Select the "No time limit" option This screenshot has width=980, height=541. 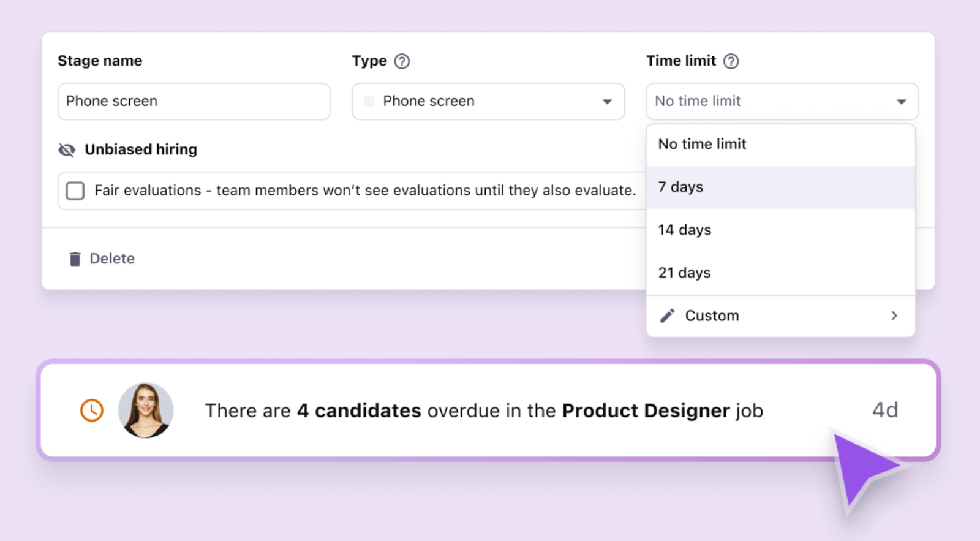703,145
